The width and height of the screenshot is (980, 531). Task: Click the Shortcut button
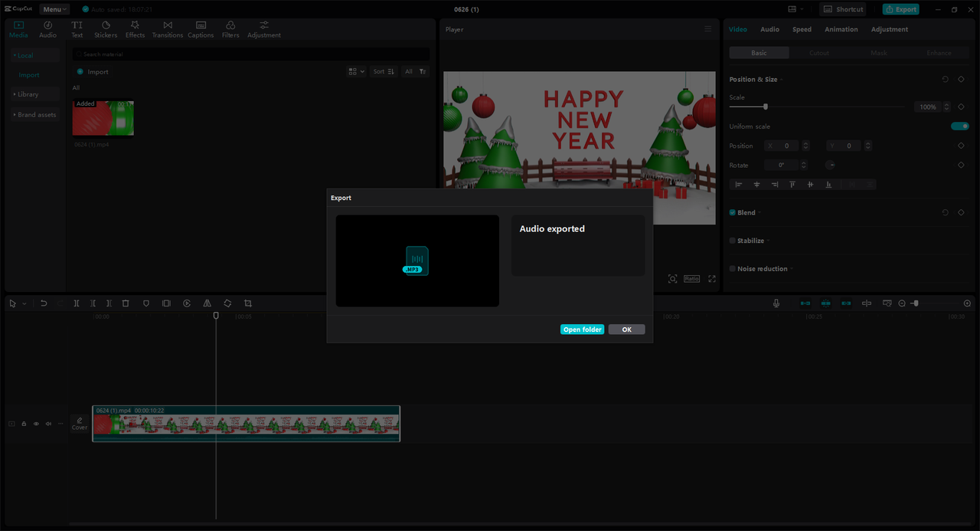[842, 9]
